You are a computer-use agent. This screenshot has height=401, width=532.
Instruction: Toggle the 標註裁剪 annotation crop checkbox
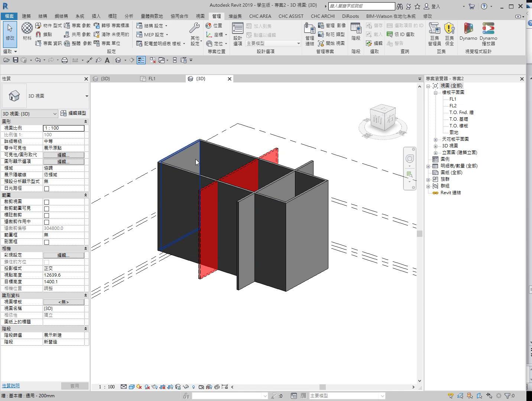(x=46, y=215)
